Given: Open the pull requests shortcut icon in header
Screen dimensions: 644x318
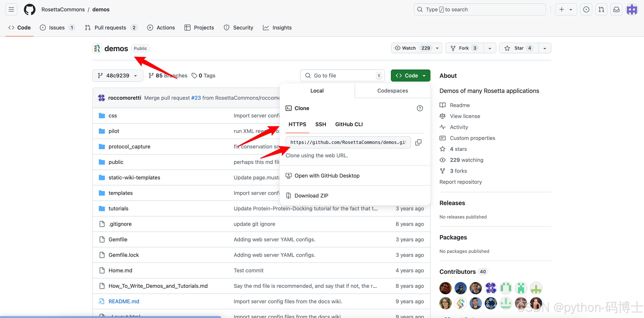Looking at the screenshot, I should (x=601, y=9).
